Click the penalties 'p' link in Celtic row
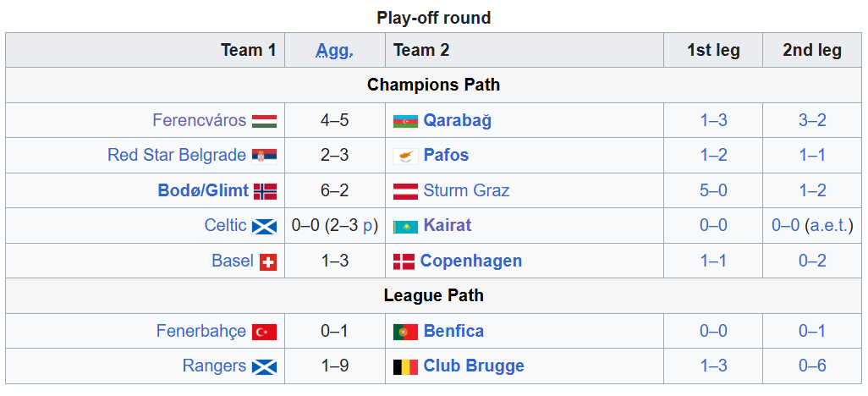This screenshot has height=396, width=868. [367, 226]
